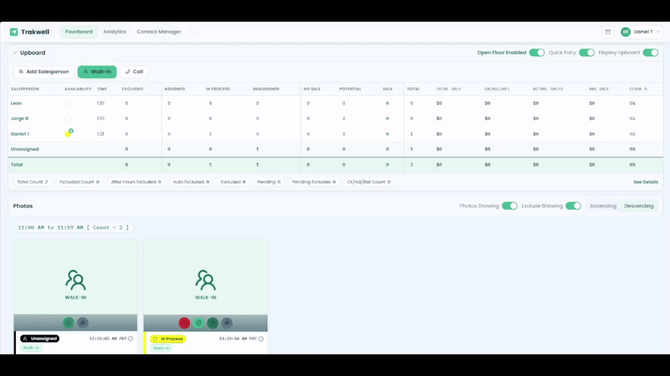670x376 pixels.
Task: Click Daniel T's yellow availability indicator
Action: (68, 134)
